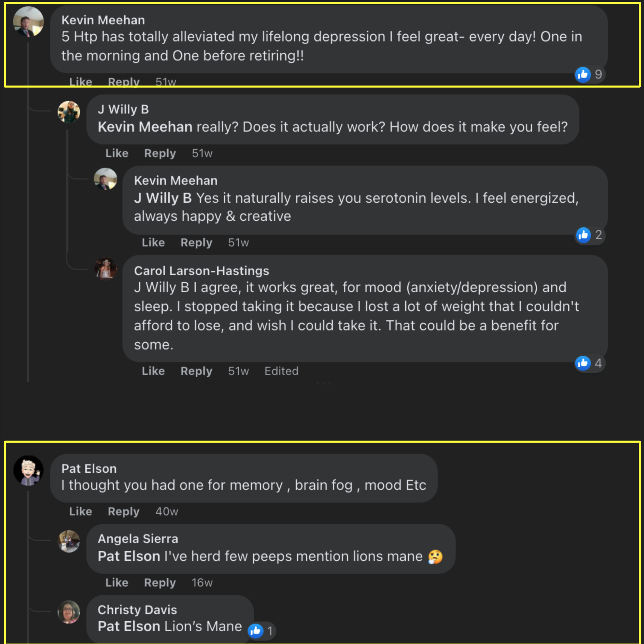644x644 pixels.
Task: Open Christy Davis's name link
Action: (x=137, y=610)
